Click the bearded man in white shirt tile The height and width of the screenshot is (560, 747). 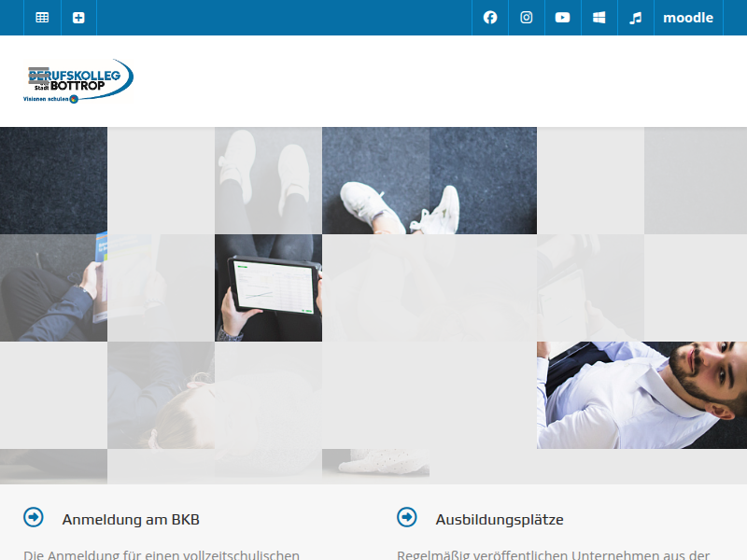click(641, 395)
